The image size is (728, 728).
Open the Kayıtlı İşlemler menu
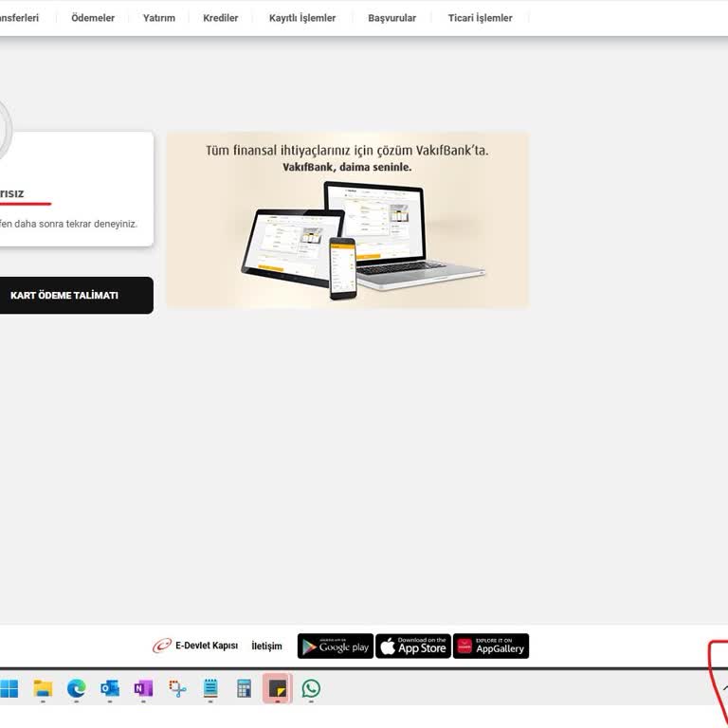tap(302, 18)
